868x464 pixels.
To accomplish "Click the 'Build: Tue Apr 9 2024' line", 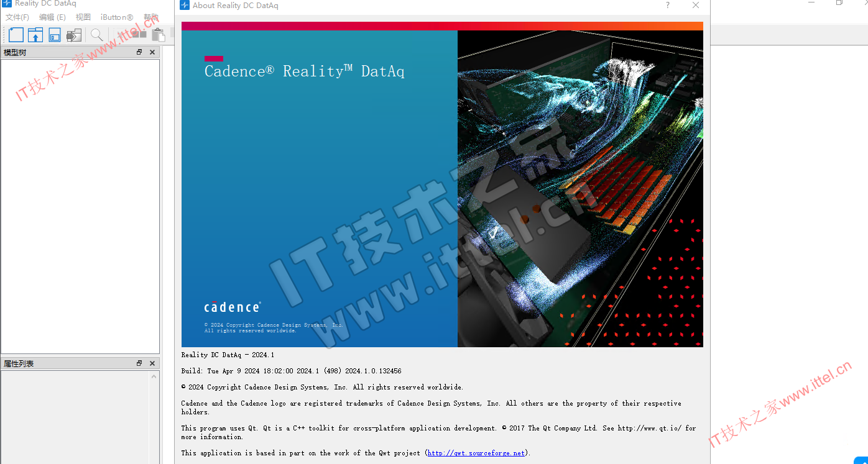I will [291, 371].
